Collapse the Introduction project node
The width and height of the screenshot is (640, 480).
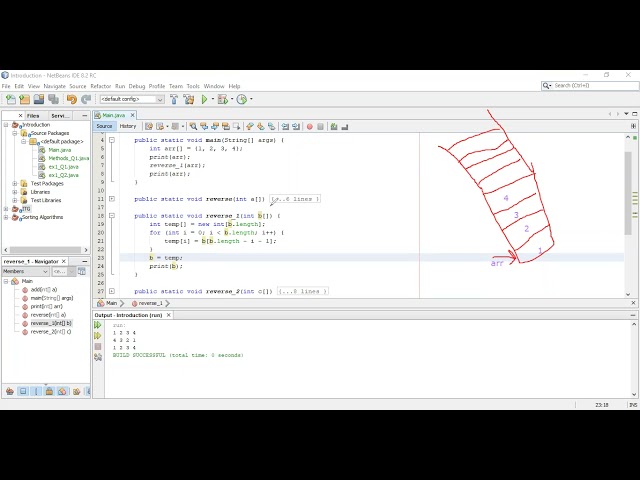point(6,125)
